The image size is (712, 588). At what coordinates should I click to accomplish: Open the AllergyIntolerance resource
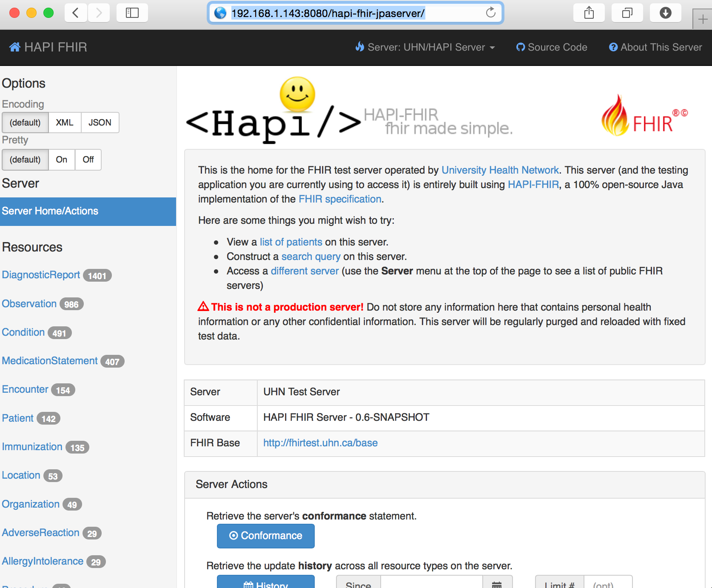point(43,561)
